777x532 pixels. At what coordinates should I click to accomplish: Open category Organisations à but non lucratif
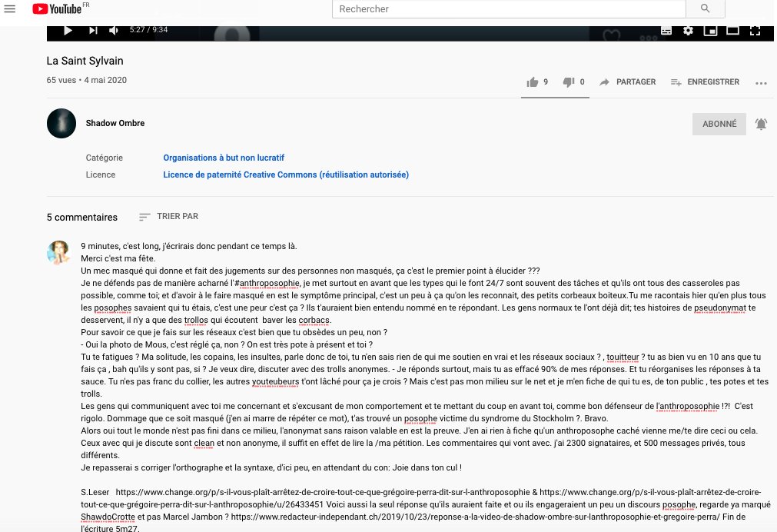pyautogui.click(x=224, y=158)
